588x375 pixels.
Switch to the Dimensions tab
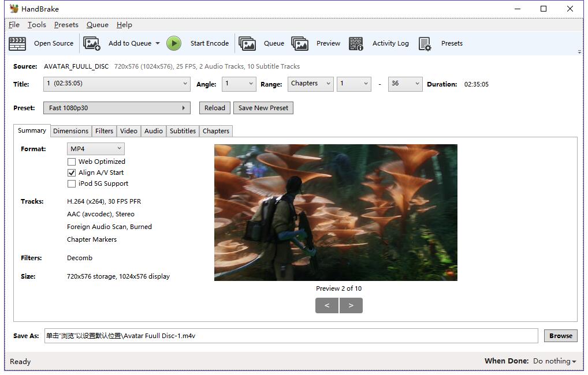(x=71, y=131)
